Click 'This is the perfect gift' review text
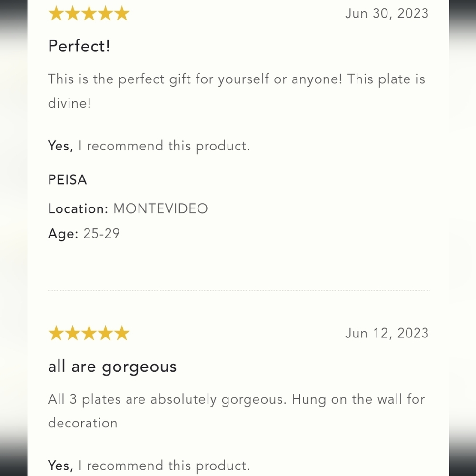476x476 pixels. pos(237,91)
